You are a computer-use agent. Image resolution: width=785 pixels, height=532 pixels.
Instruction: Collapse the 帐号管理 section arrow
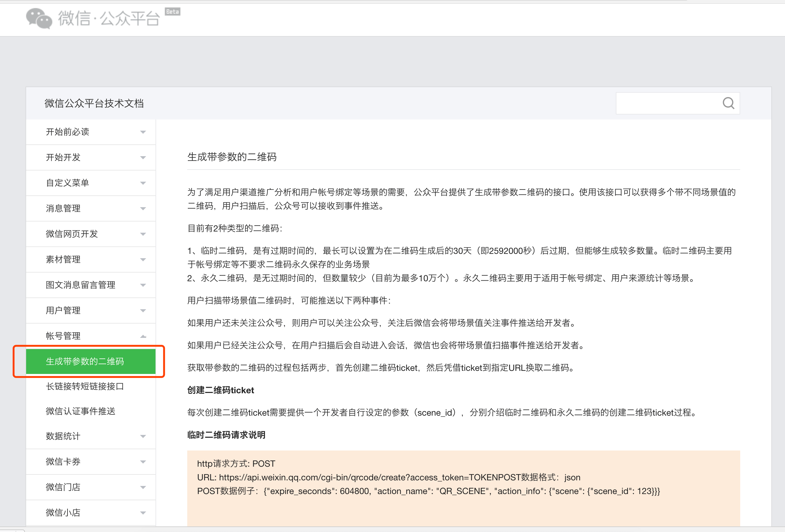(x=143, y=336)
